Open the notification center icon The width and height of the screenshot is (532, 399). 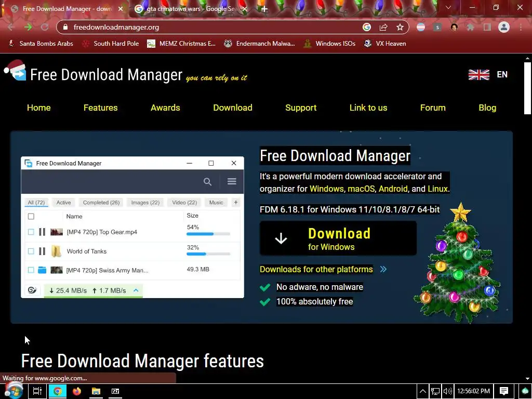tap(504, 391)
